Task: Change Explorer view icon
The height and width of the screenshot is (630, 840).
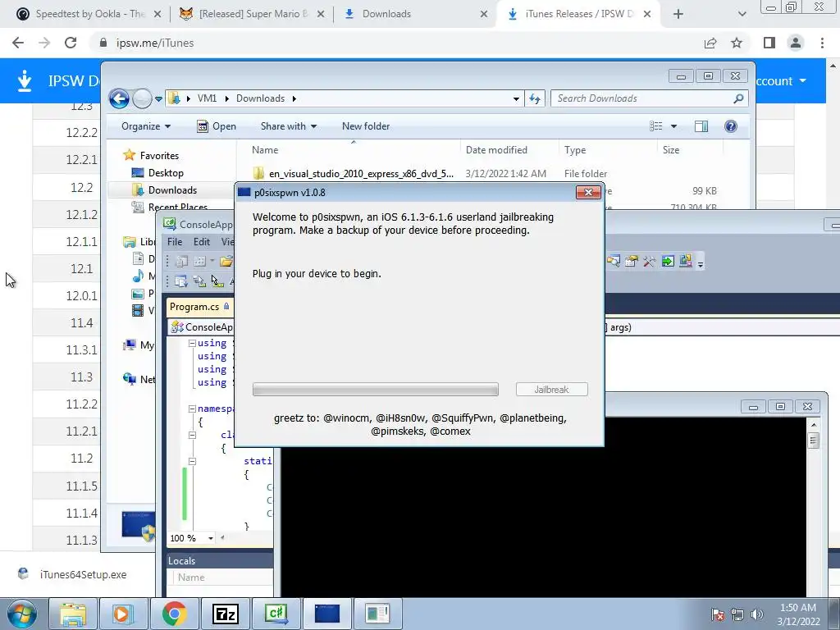Action: coord(655,126)
